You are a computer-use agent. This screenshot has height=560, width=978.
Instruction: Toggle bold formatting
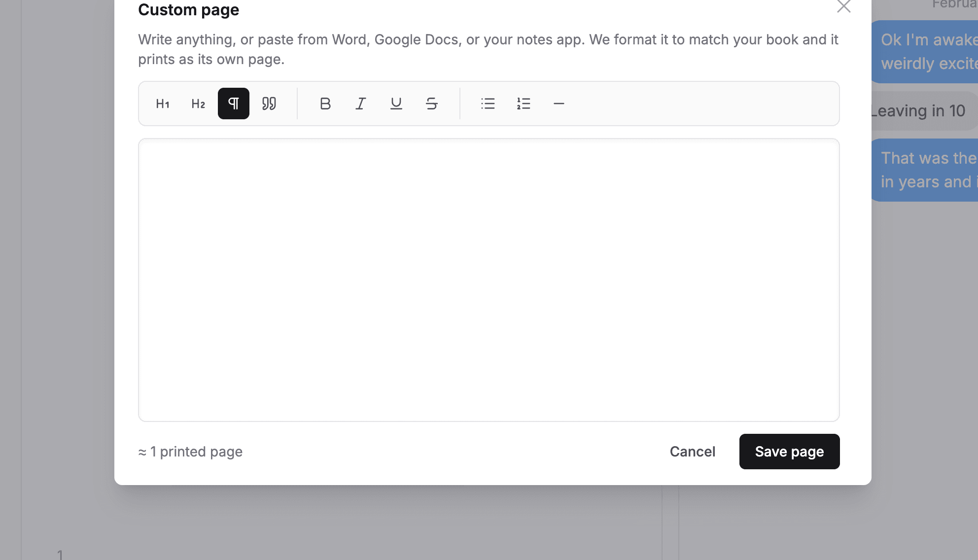pos(325,104)
